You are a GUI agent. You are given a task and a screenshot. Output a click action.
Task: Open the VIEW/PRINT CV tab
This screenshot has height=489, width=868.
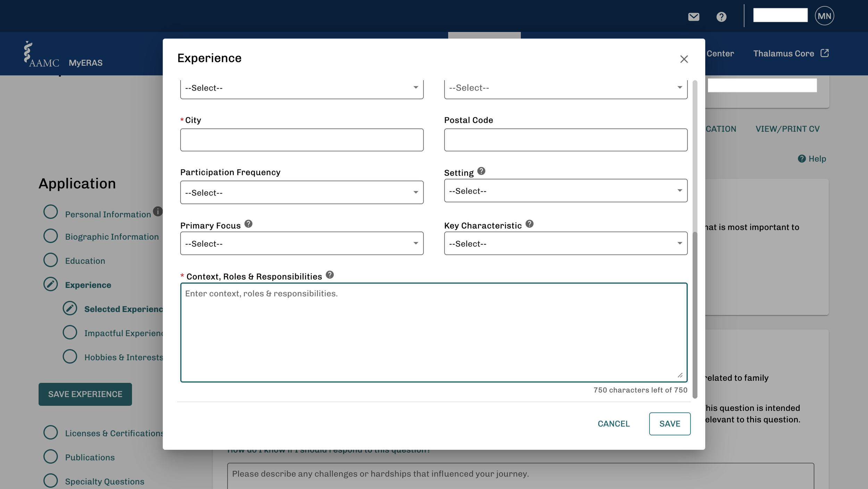[787, 129]
